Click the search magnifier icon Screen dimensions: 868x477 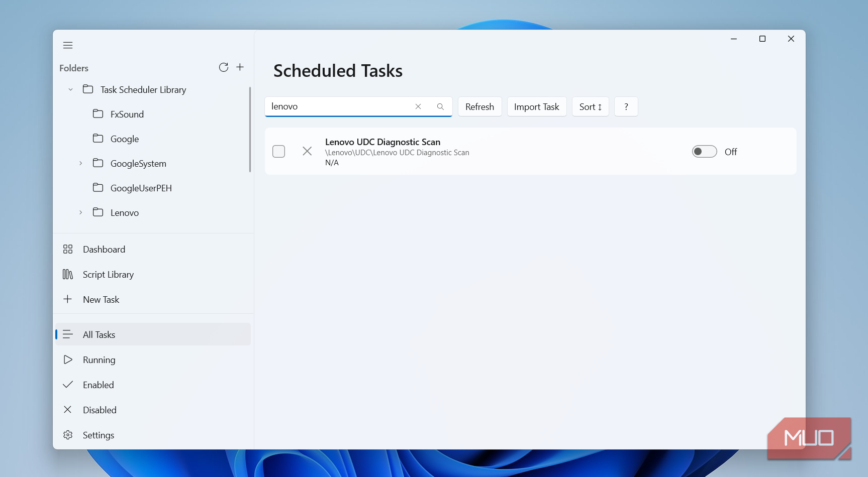pyautogui.click(x=440, y=106)
